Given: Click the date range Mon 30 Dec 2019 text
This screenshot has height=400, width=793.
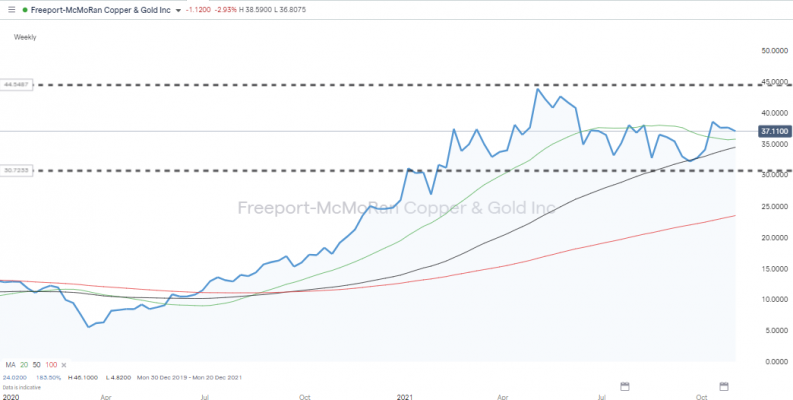Looking at the screenshot, I should coord(162,377).
